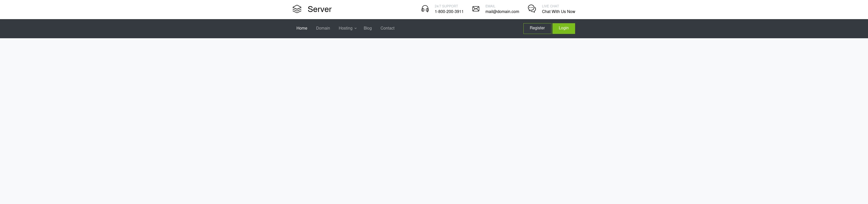The width and height of the screenshot is (868, 204).
Task: Click the 24/7 SUPPORT label
Action: (446, 6)
